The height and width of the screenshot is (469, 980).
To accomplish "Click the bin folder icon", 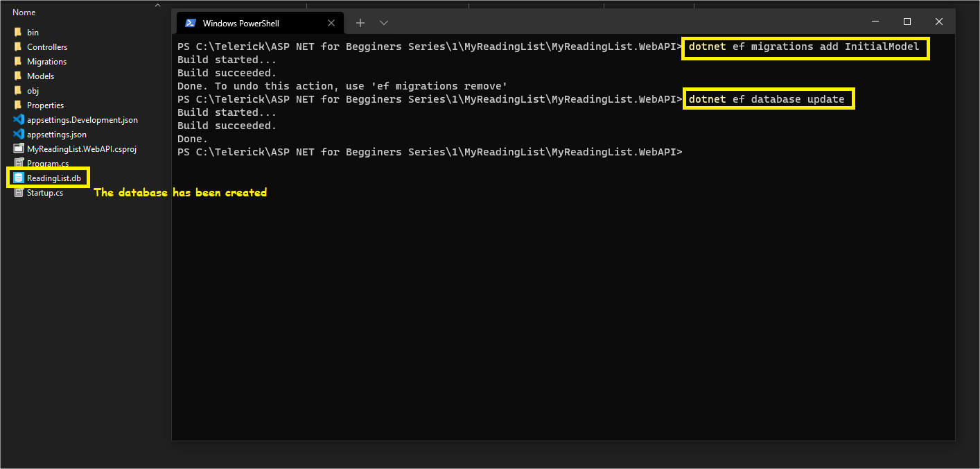I will 18,32.
